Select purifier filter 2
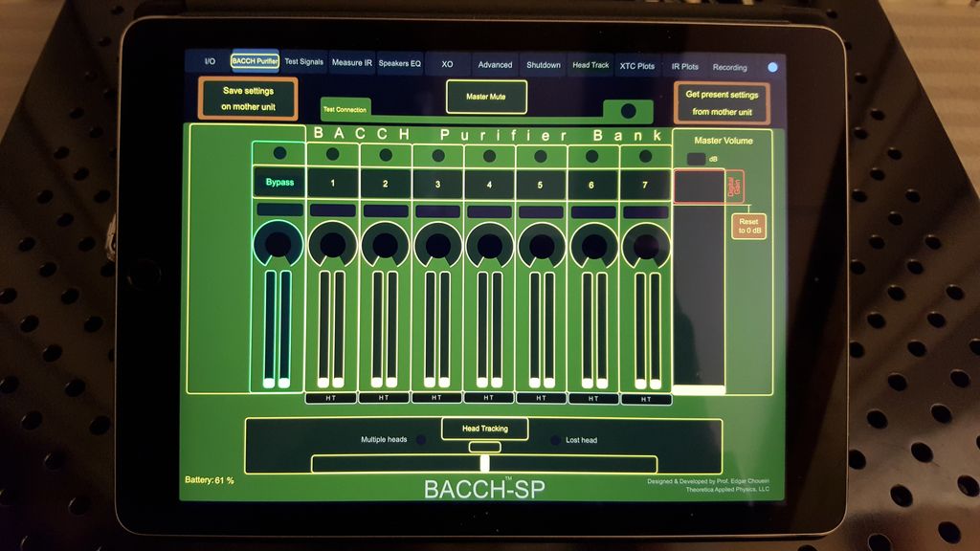 385,185
